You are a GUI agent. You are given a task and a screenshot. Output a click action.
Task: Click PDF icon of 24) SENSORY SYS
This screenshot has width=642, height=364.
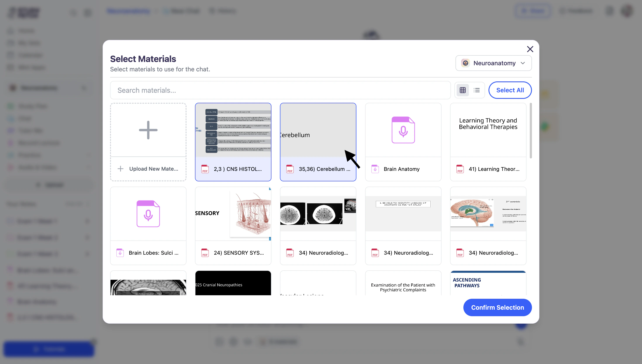205,253
